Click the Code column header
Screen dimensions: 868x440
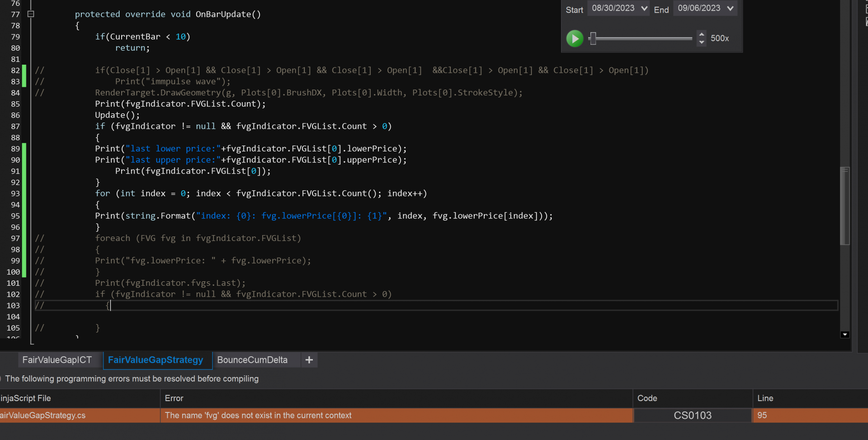point(647,398)
